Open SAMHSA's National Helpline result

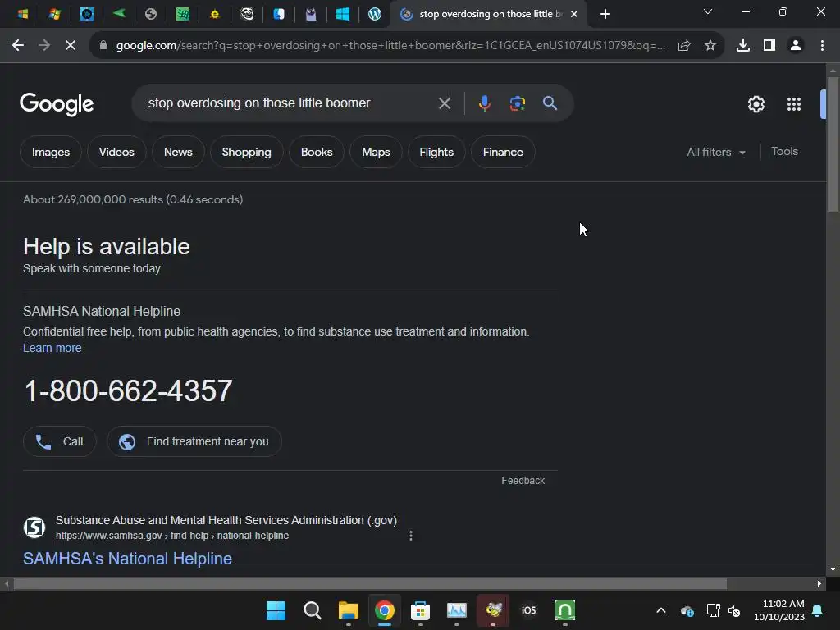point(127,559)
